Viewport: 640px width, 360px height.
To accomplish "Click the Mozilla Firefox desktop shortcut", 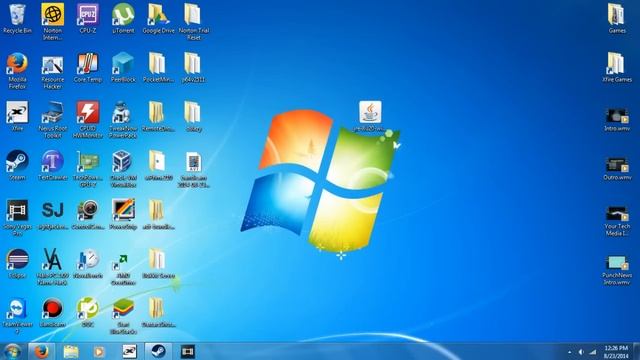I will pyautogui.click(x=17, y=70).
